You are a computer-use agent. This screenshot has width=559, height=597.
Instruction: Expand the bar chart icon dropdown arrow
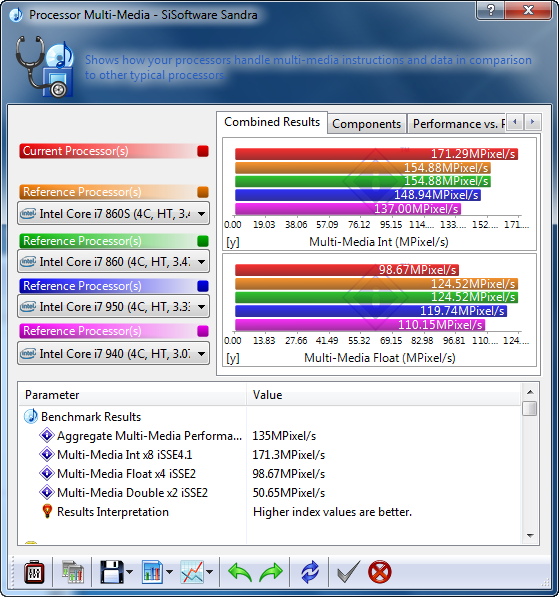click(x=169, y=572)
